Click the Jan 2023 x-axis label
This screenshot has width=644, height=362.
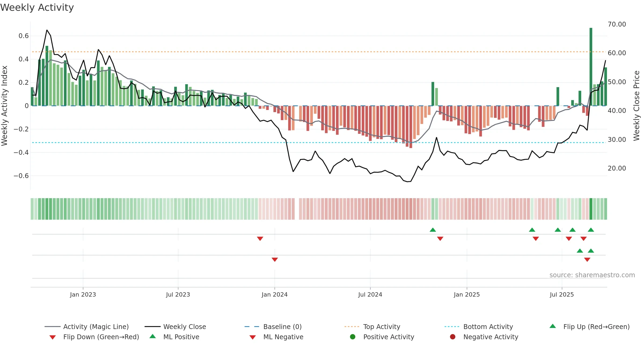83,294
